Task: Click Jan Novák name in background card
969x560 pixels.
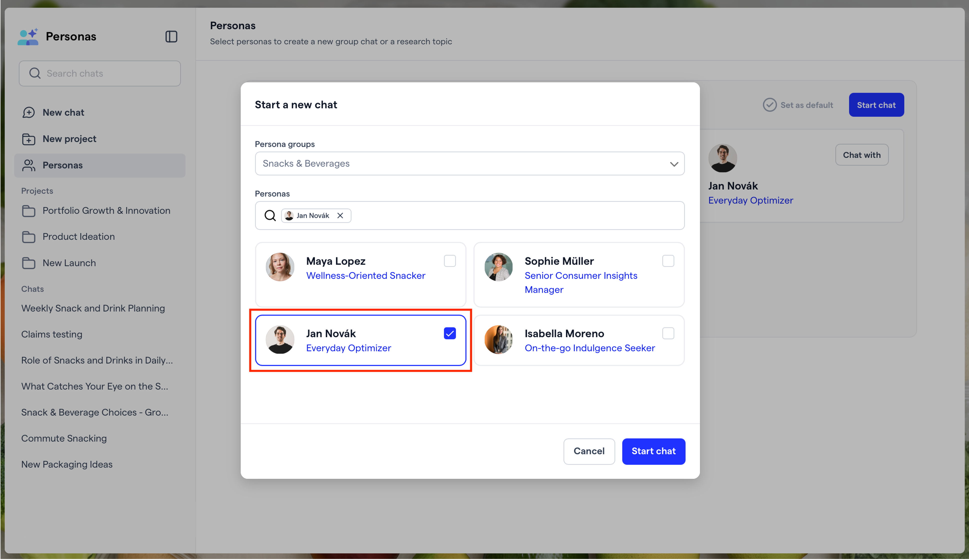Action: (x=733, y=186)
